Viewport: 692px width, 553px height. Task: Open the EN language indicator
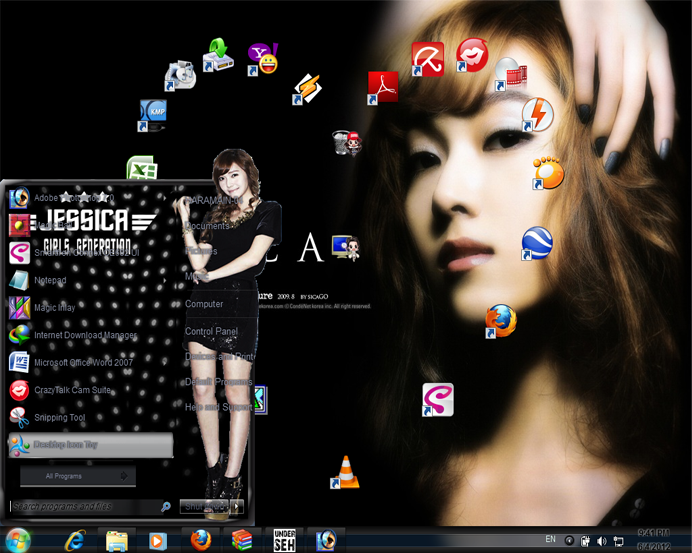click(550, 539)
